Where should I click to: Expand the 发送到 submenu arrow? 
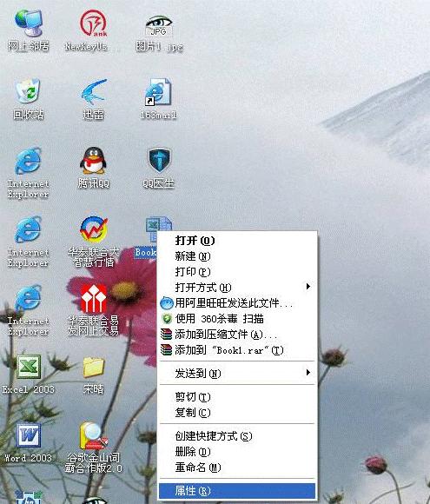pyautogui.click(x=308, y=373)
